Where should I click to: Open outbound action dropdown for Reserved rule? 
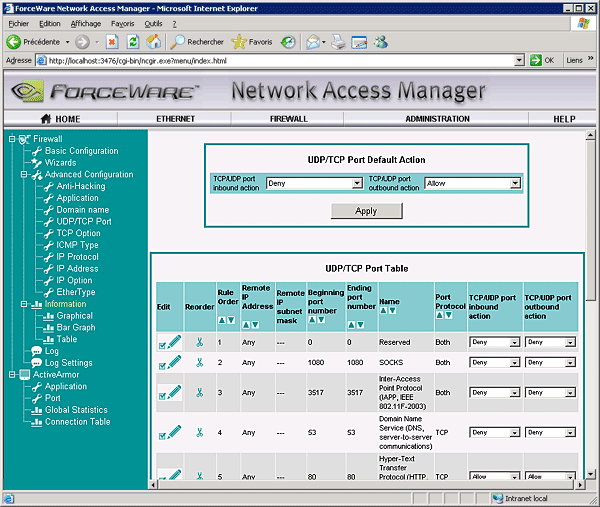click(x=550, y=342)
